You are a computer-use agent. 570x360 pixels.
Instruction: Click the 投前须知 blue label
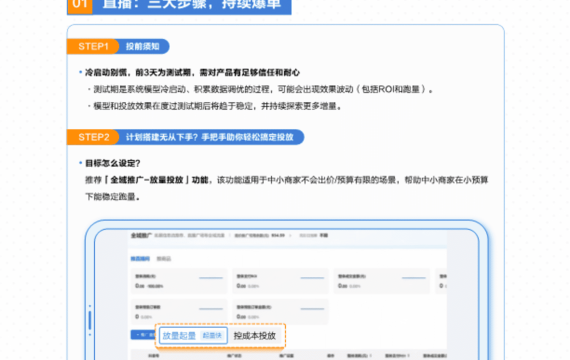pos(143,47)
